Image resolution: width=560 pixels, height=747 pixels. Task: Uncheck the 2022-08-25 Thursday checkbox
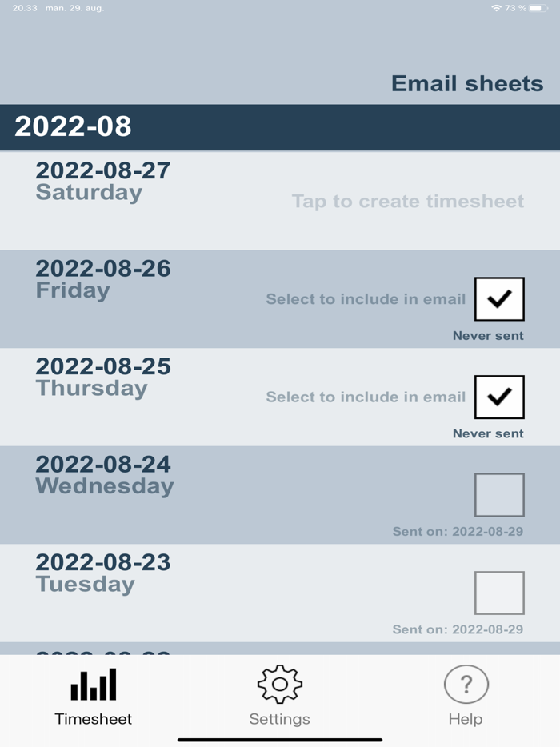click(499, 397)
